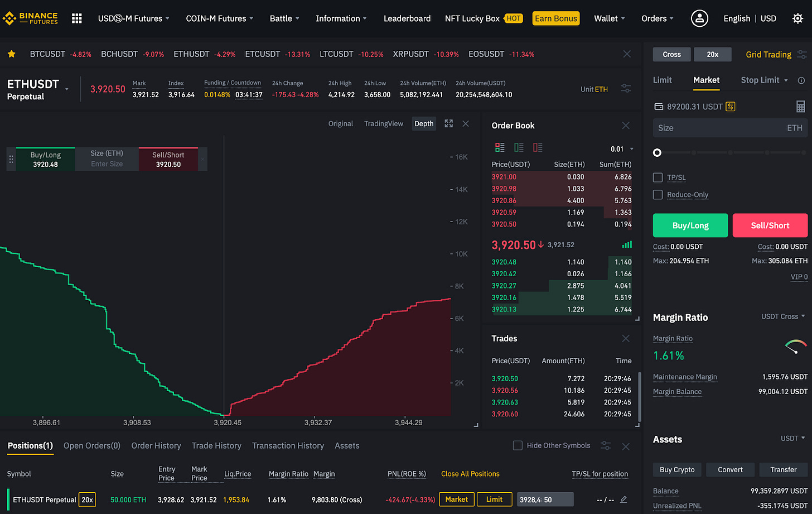Screen dimensions: 812x514
Task: Click the Binance Futures logo
Action: (30, 18)
